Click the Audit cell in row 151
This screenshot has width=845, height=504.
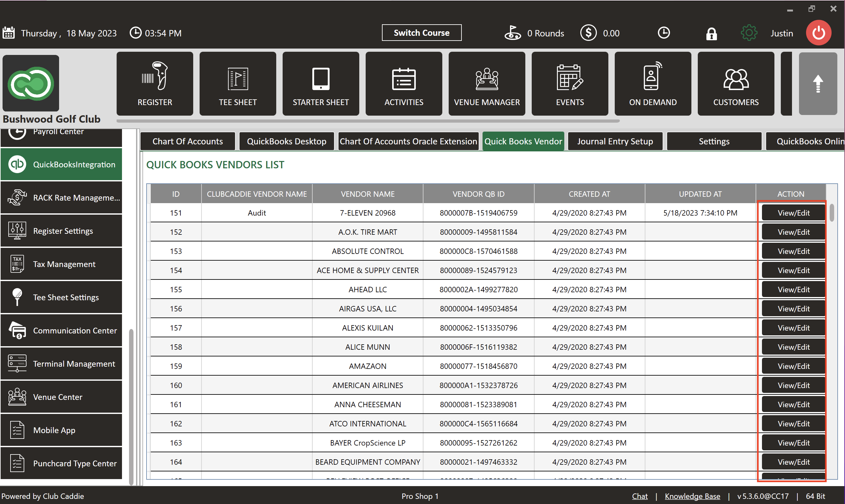(257, 213)
